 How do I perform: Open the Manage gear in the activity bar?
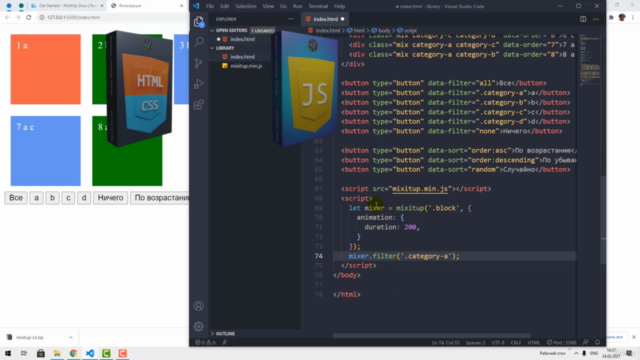(x=199, y=326)
